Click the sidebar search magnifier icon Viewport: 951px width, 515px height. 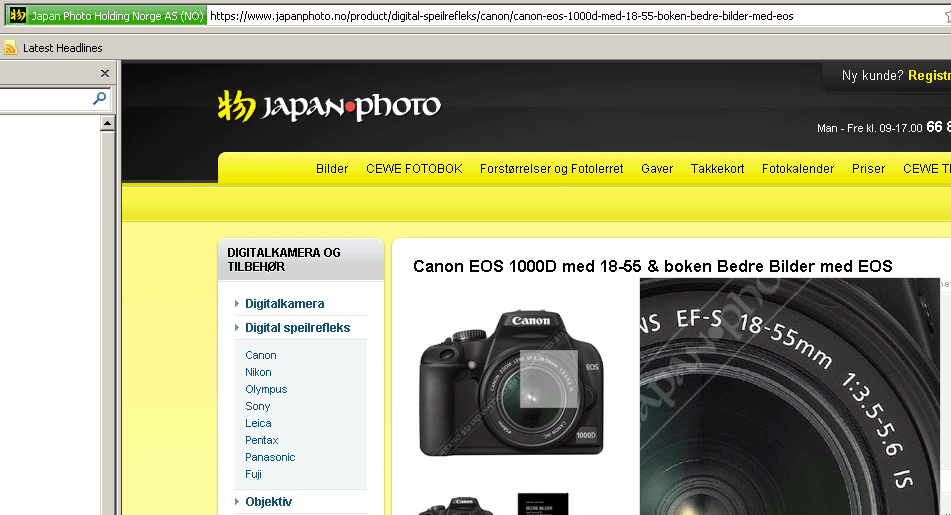tap(99, 98)
